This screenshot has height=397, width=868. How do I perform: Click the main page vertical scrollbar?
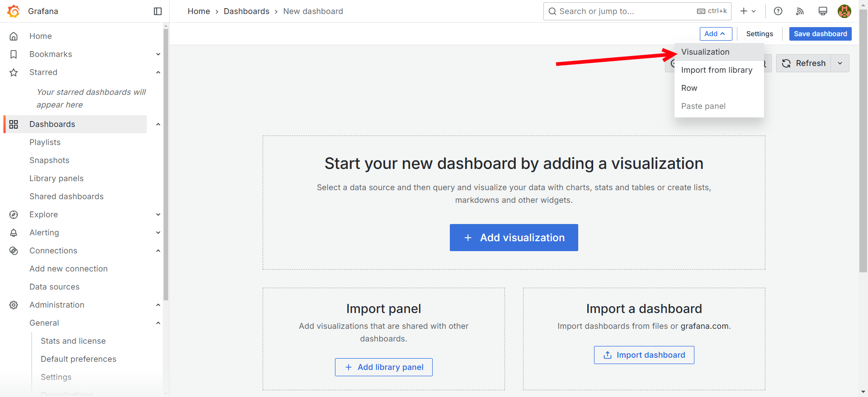point(863,141)
